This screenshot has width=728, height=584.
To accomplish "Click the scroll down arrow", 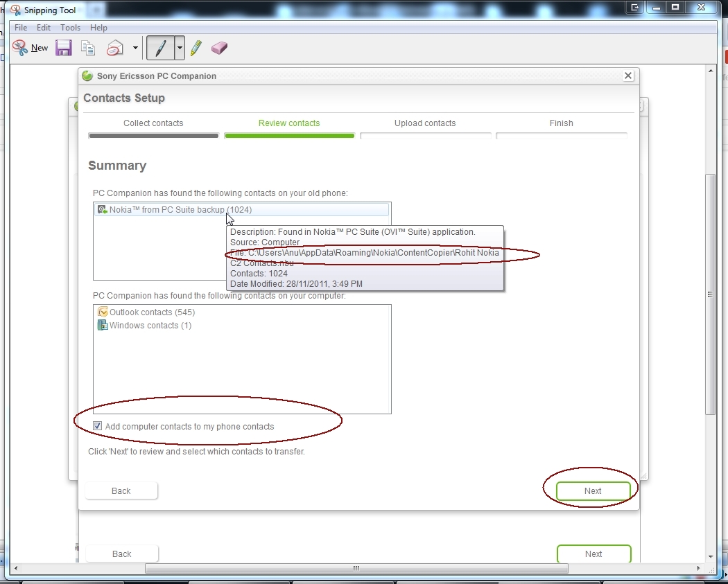I will click(x=711, y=556).
